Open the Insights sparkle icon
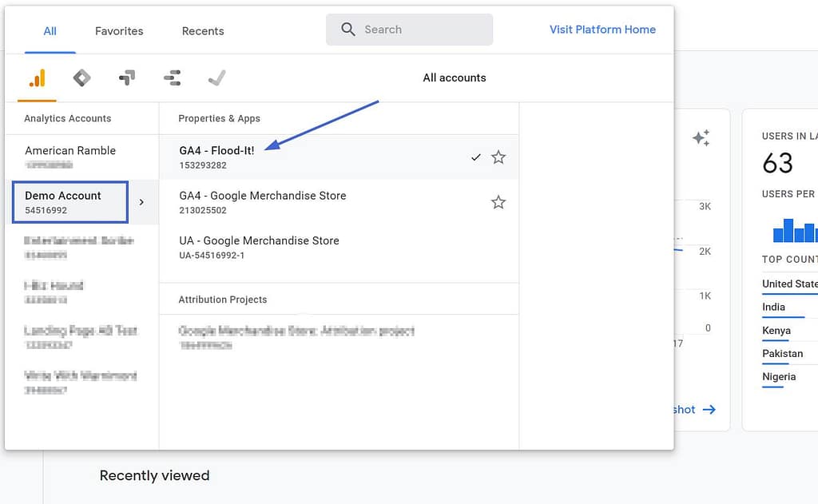Screen dimensions: 818x504 701,137
